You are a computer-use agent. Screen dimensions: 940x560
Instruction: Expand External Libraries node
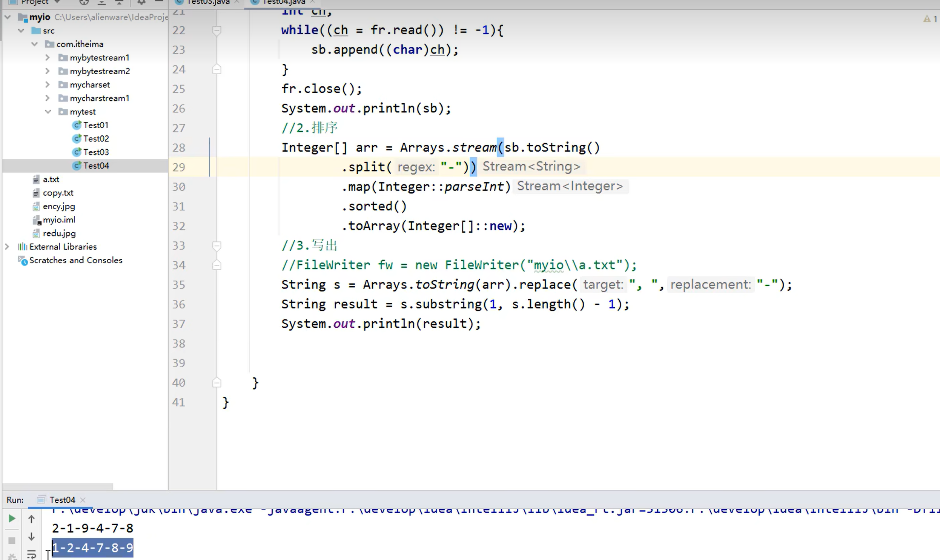(x=7, y=246)
